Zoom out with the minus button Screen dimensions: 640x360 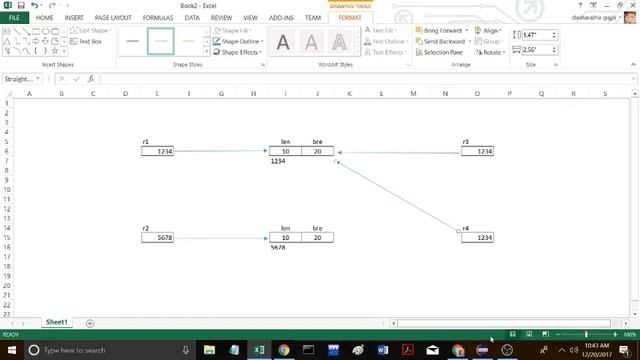[x=558, y=334]
